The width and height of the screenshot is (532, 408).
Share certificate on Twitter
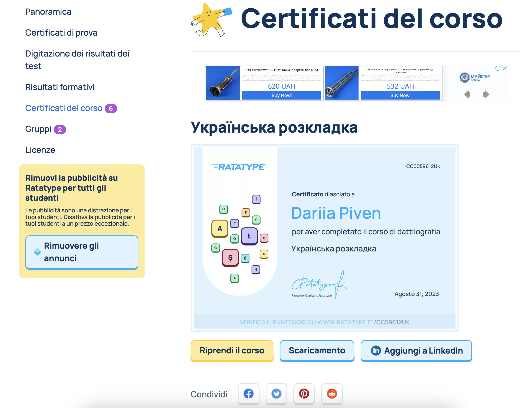point(276,394)
